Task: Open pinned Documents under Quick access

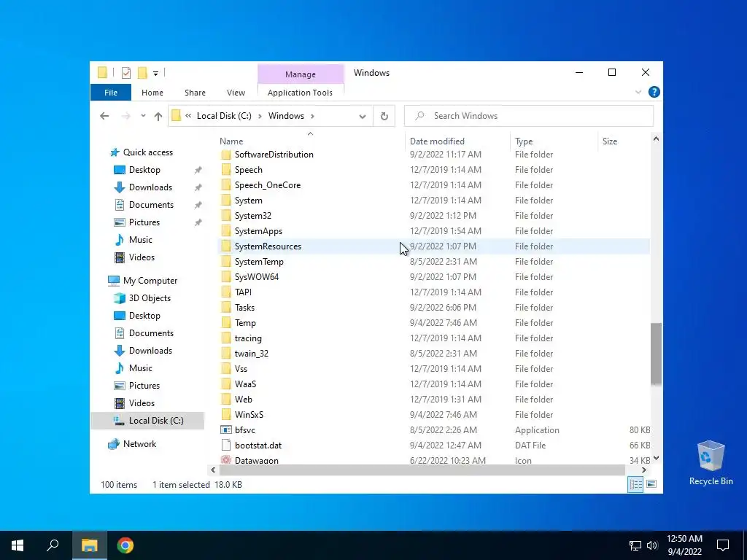Action: [151, 205]
